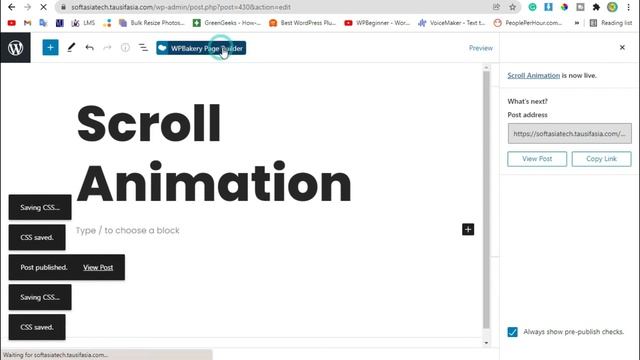Viewport: 640px width, 360px height.
Task: Open the document details info icon
Action: [x=125, y=48]
